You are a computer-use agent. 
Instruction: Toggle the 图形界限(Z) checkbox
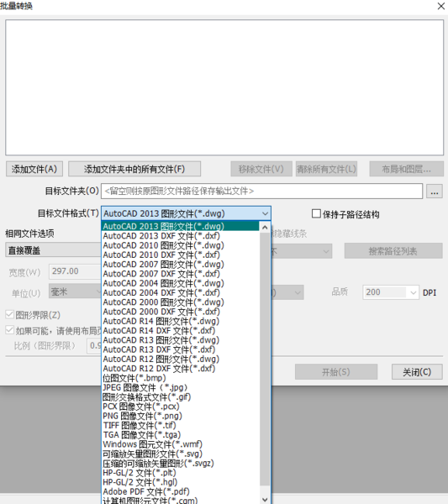(x=9, y=314)
